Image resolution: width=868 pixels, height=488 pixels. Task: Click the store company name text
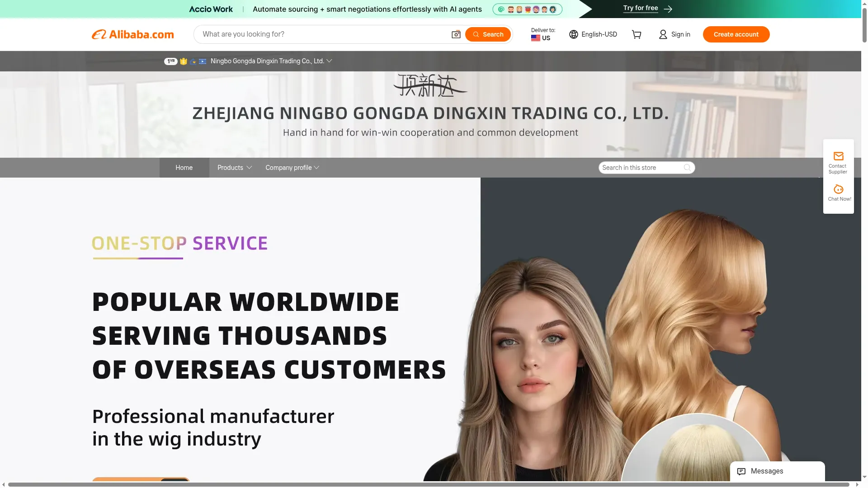click(x=267, y=61)
